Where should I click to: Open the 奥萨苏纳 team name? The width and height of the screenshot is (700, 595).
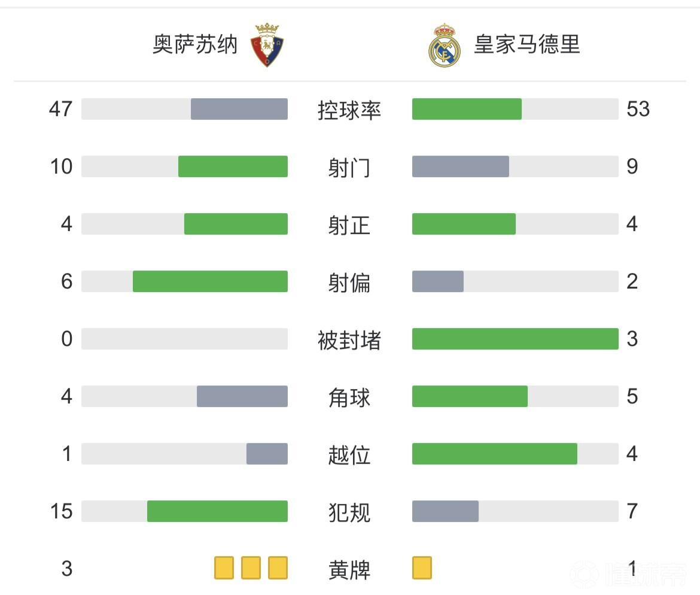pyautogui.click(x=195, y=45)
